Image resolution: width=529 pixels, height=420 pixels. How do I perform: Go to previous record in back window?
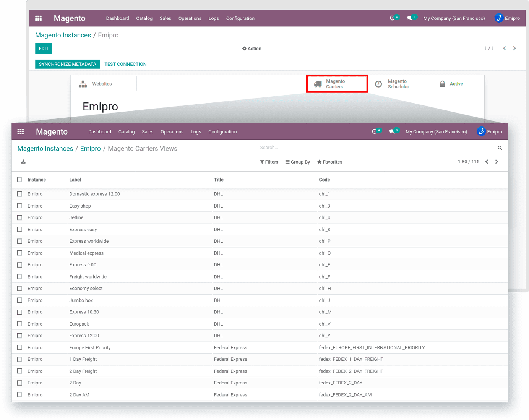tap(505, 48)
